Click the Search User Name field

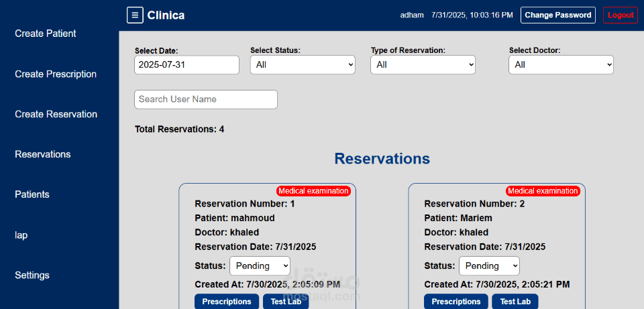206,99
